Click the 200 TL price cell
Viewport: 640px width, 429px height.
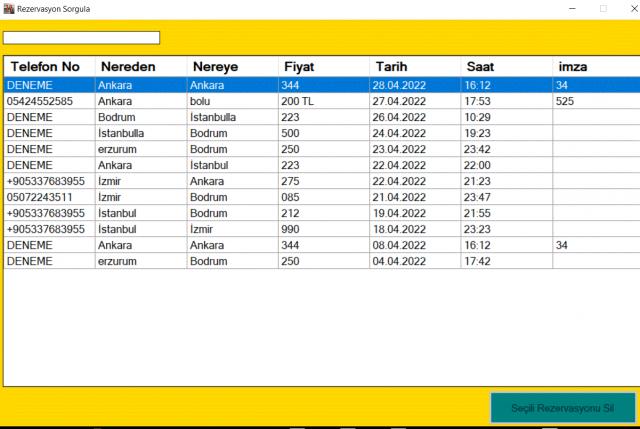point(298,101)
